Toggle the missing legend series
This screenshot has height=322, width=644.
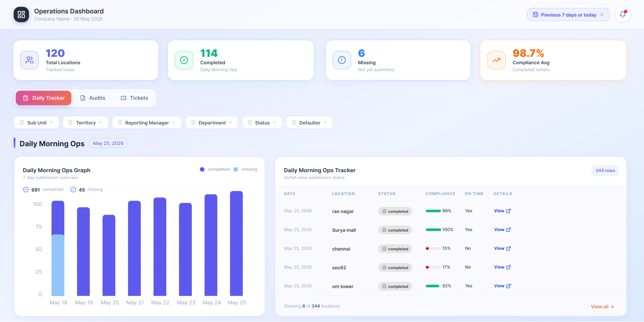[245, 169]
